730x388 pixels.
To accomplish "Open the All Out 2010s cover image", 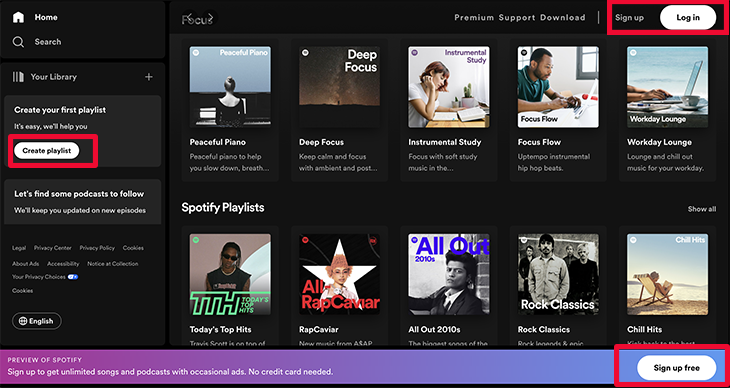I will pos(449,274).
